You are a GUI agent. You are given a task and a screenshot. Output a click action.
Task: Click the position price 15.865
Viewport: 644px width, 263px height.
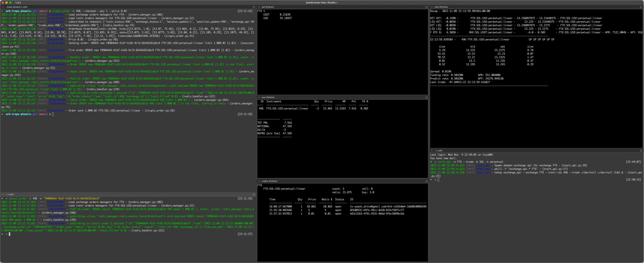[328, 109]
